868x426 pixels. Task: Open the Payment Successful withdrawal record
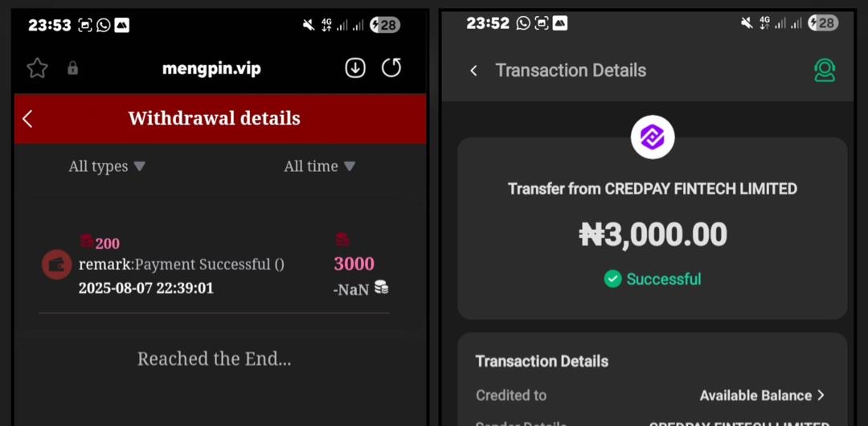click(215, 264)
